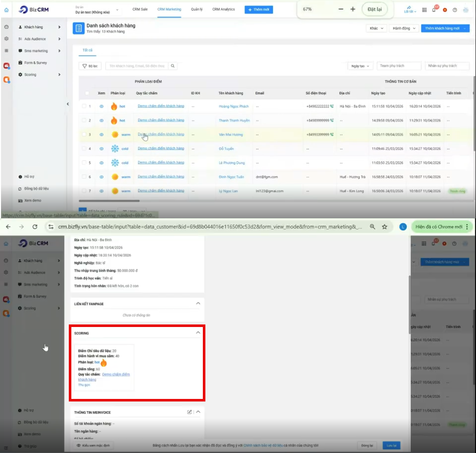The height and width of the screenshot is (453, 476).
Task: Open the Hành động dropdown
Action: click(404, 28)
